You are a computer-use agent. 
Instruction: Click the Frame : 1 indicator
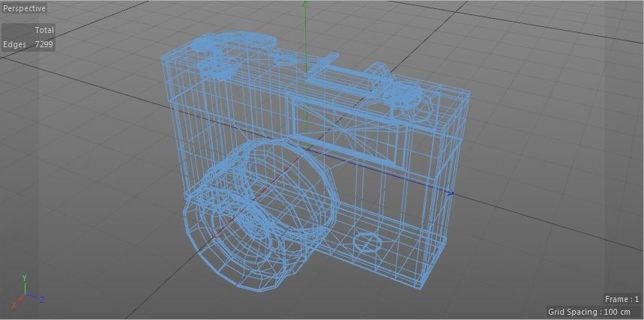(622, 299)
